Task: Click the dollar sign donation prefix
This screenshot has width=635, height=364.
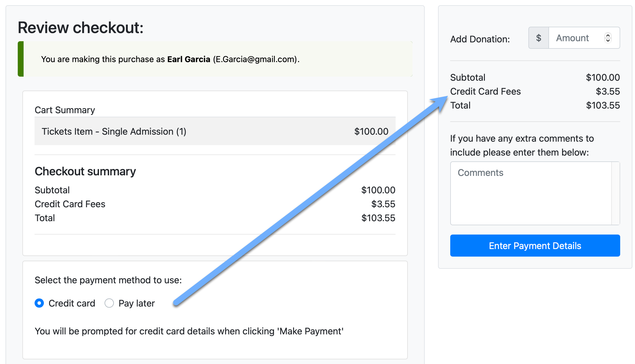Action: pos(539,38)
